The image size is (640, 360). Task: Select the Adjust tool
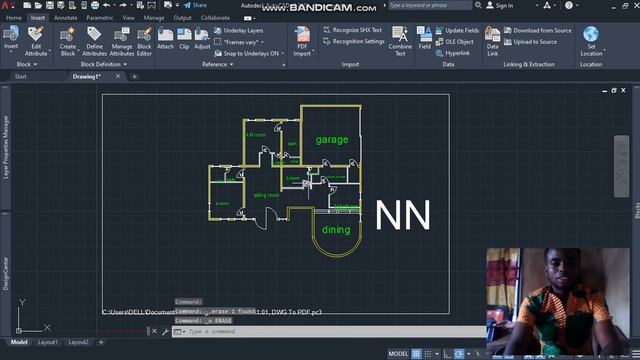point(202,38)
